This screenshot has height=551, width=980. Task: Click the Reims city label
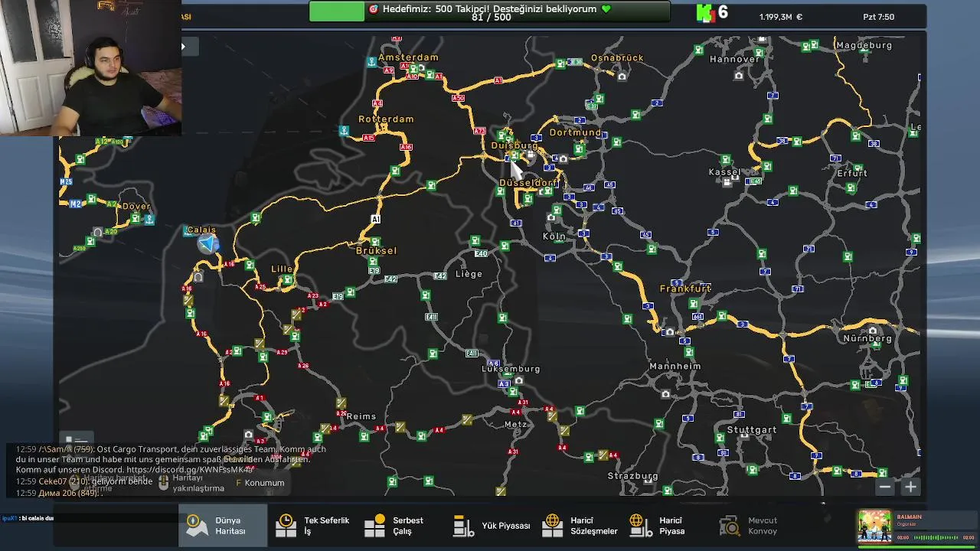(361, 417)
